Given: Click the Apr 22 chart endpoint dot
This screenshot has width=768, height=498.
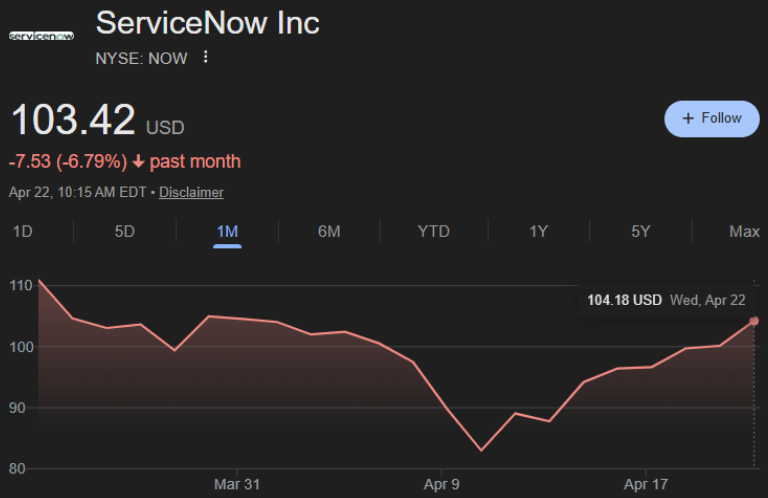Looking at the screenshot, I should pyautogui.click(x=754, y=321).
